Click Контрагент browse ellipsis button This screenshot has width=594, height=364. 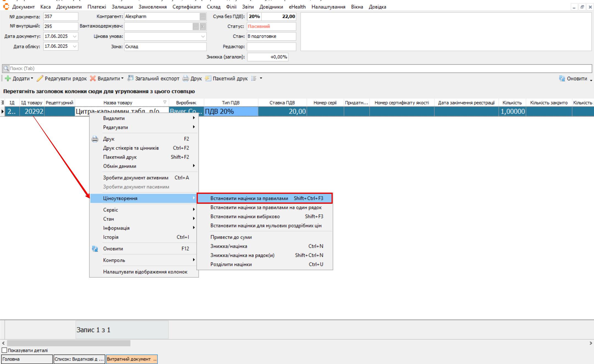(202, 17)
